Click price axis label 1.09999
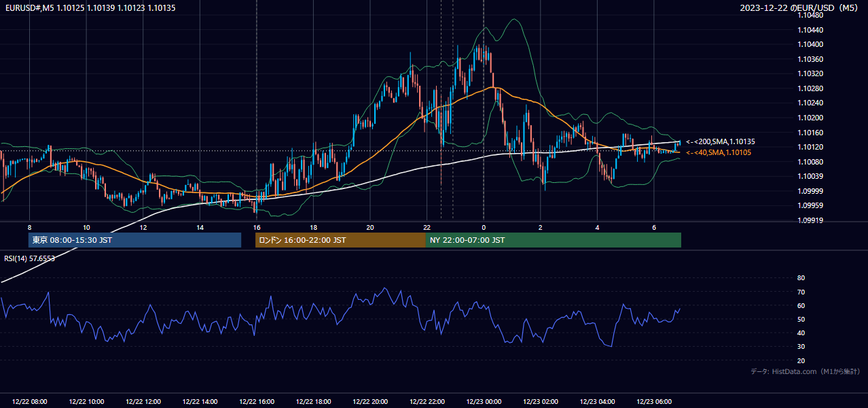The image size is (868, 408). (812, 191)
